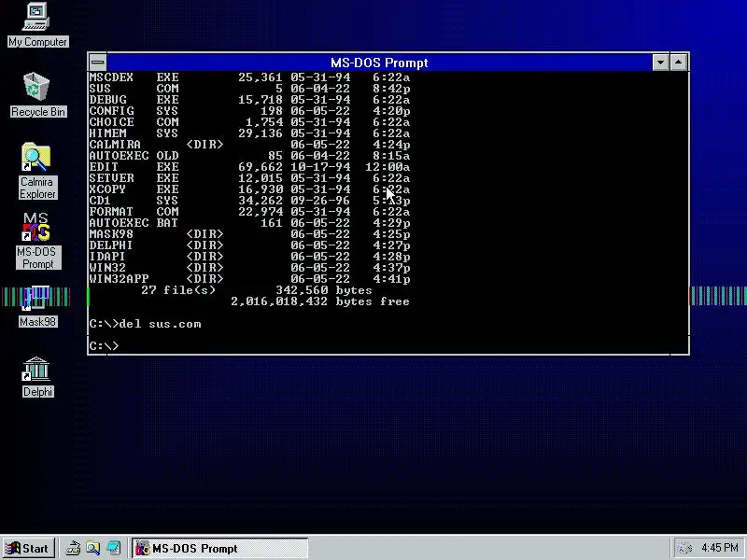Image resolution: width=747 pixels, height=560 pixels.
Task: Click the MS-DOS Prompt title bar
Action: click(379, 63)
